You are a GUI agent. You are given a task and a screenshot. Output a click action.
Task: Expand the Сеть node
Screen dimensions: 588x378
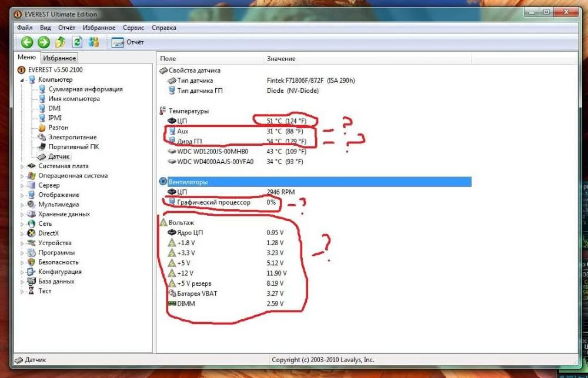(22, 224)
